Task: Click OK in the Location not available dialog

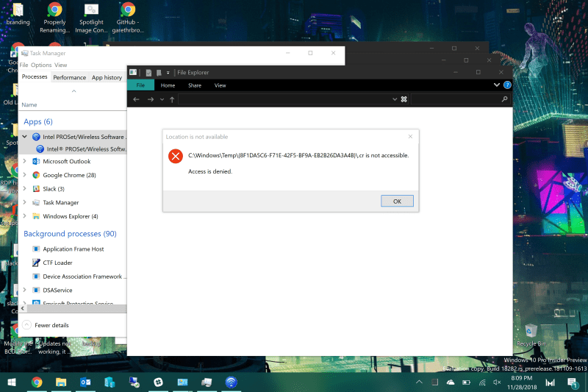Action: coord(397,201)
